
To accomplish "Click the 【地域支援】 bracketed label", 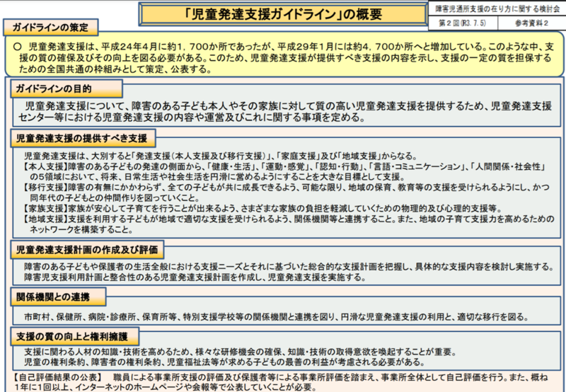I will (x=43, y=219).
